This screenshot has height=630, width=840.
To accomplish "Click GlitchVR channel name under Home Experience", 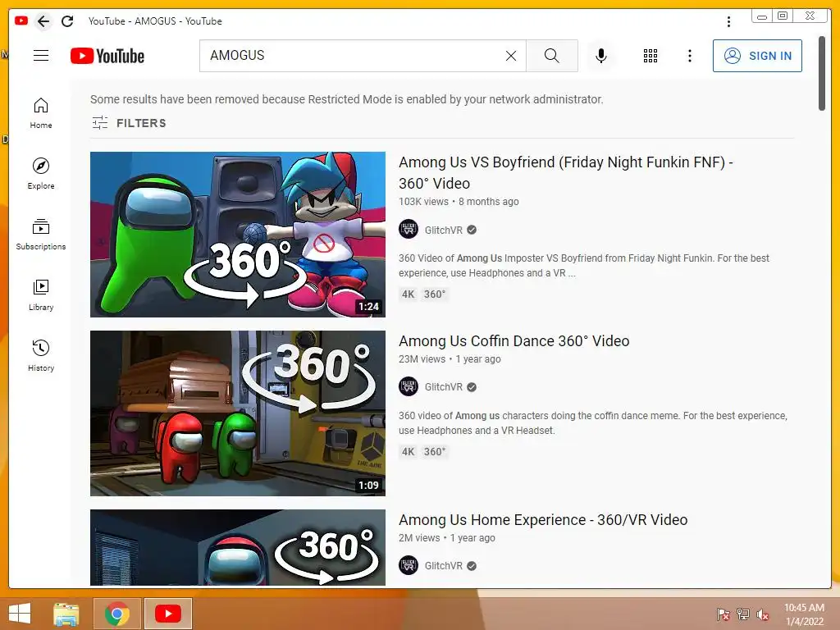I will click(x=444, y=566).
